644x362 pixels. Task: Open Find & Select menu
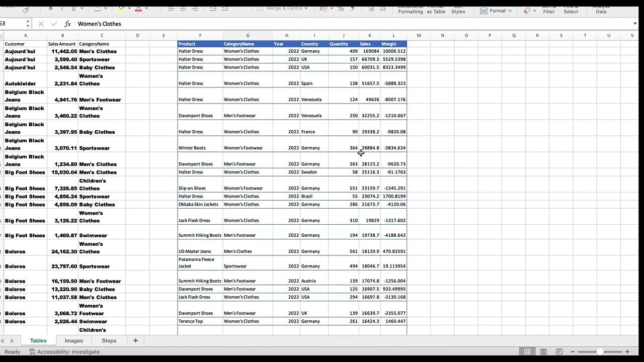[571, 10]
